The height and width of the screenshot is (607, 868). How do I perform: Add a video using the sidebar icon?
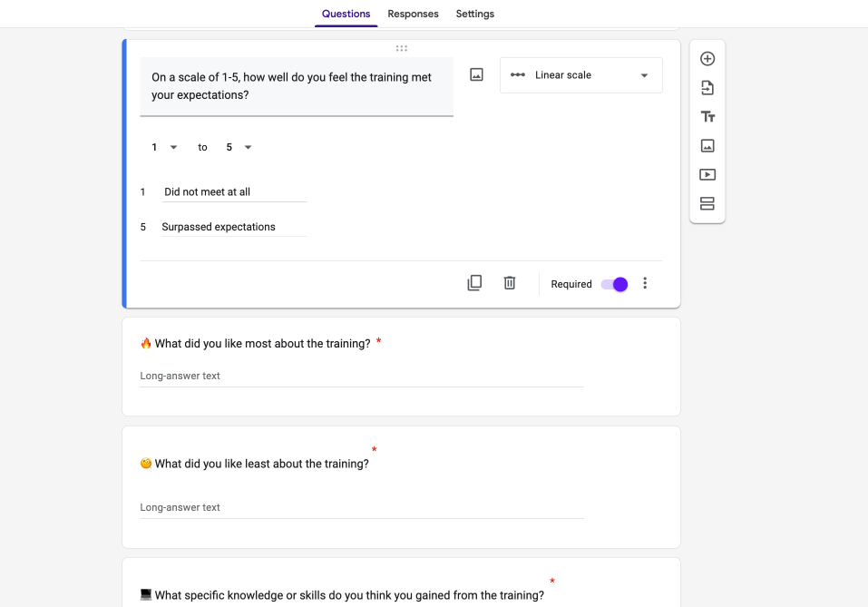pyautogui.click(x=707, y=174)
